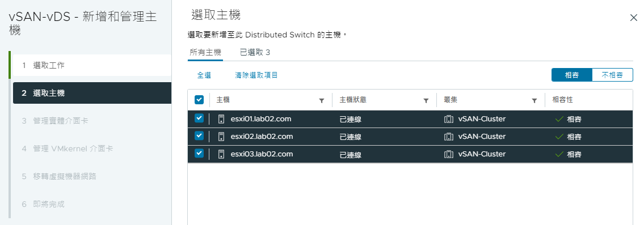Screen dimensions: 644x225
Task: Open the 已選取 3 tab
Action: pyautogui.click(x=255, y=53)
